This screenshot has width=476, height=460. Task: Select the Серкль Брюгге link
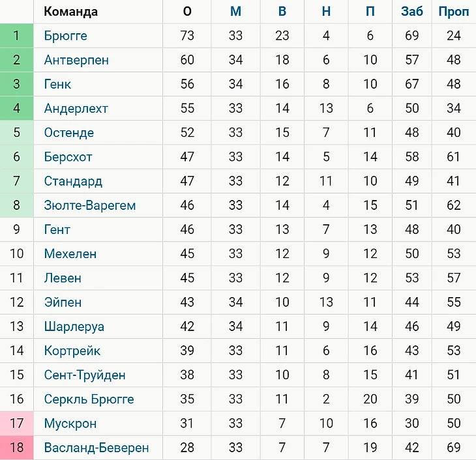tap(89, 399)
